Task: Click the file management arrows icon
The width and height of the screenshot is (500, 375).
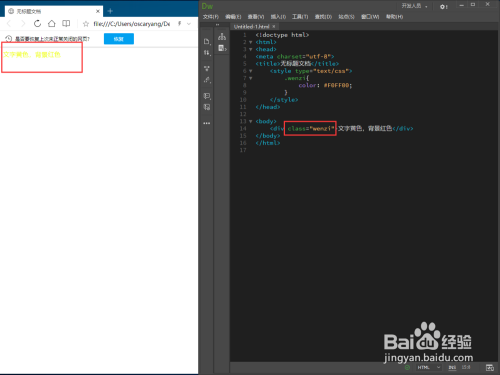Action: point(207,53)
